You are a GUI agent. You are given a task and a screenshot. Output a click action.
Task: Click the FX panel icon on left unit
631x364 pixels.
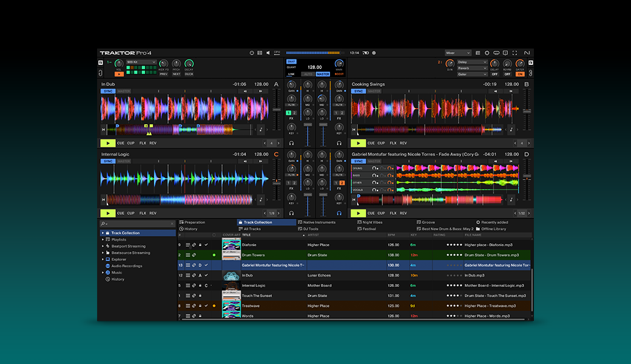(x=101, y=62)
